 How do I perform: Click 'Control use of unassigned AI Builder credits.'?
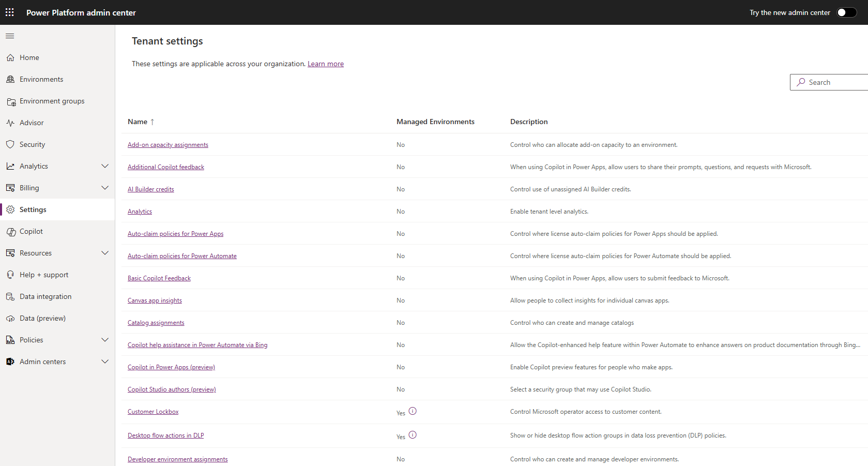[571, 189]
